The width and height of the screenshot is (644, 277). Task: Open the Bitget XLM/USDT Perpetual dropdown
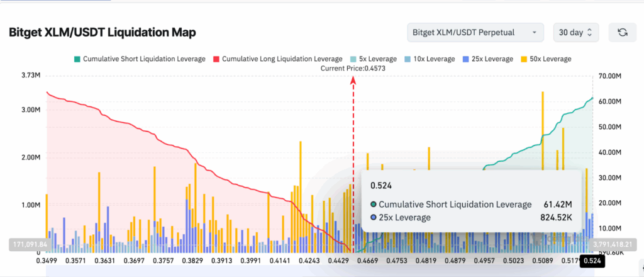[475, 32]
